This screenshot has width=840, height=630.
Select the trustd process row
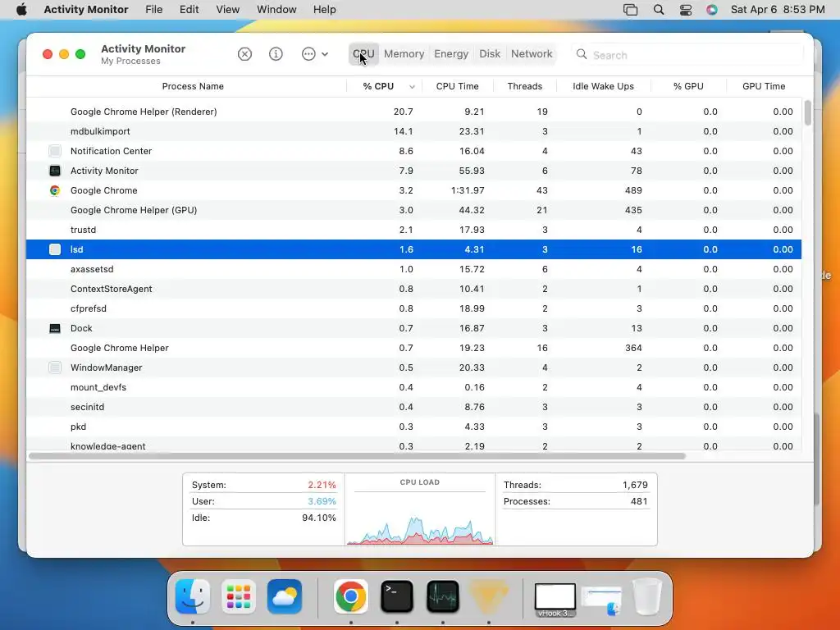(x=413, y=230)
